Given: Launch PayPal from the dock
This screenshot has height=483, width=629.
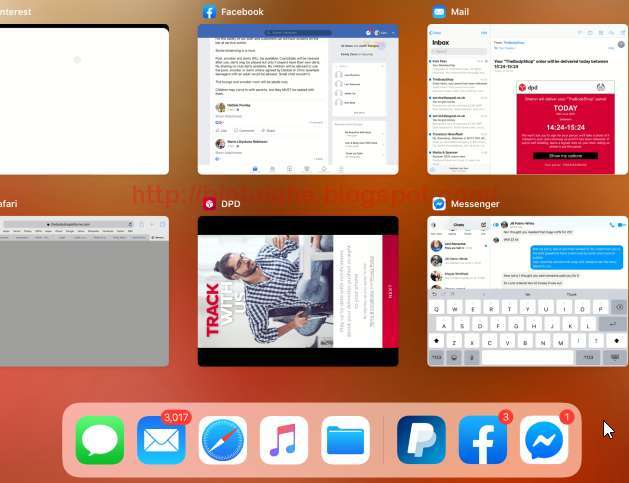Looking at the screenshot, I should pos(421,440).
